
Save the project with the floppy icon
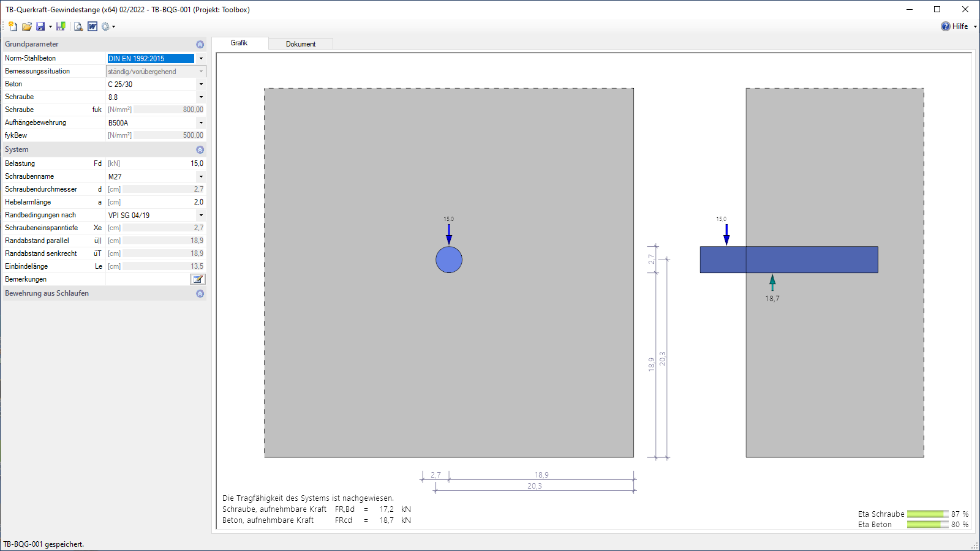[x=40, y=26]
